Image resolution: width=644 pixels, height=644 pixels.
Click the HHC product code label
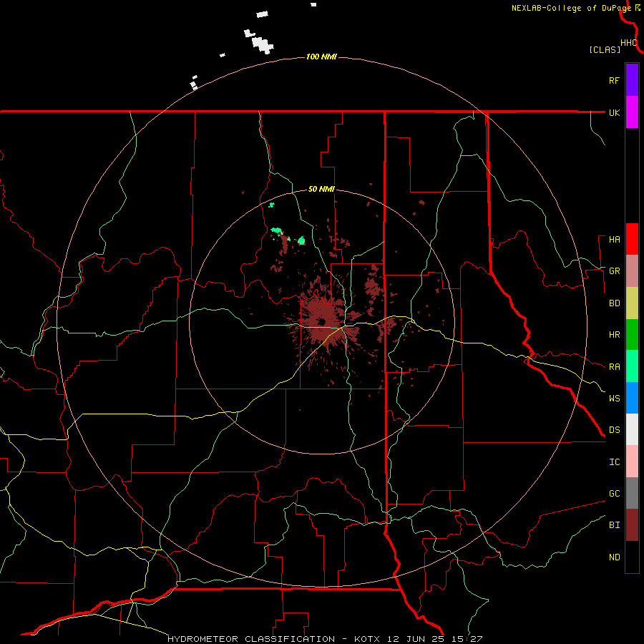(628, 43)
